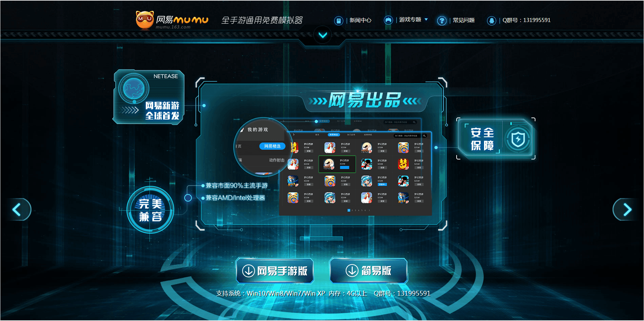
Task: Click download arrow icon in 简易版
Action: click(x=352, y=271)
